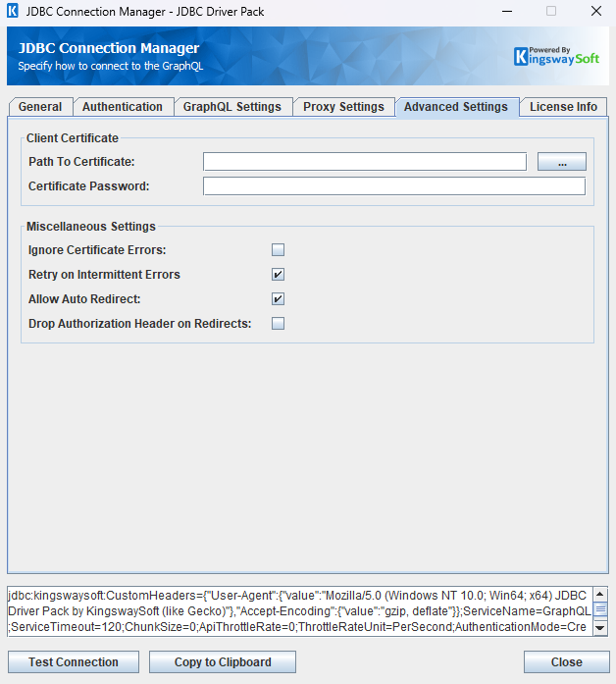Click the Close button at the bottom
This screenshot has height=684, width=616.
click(567, 662)
